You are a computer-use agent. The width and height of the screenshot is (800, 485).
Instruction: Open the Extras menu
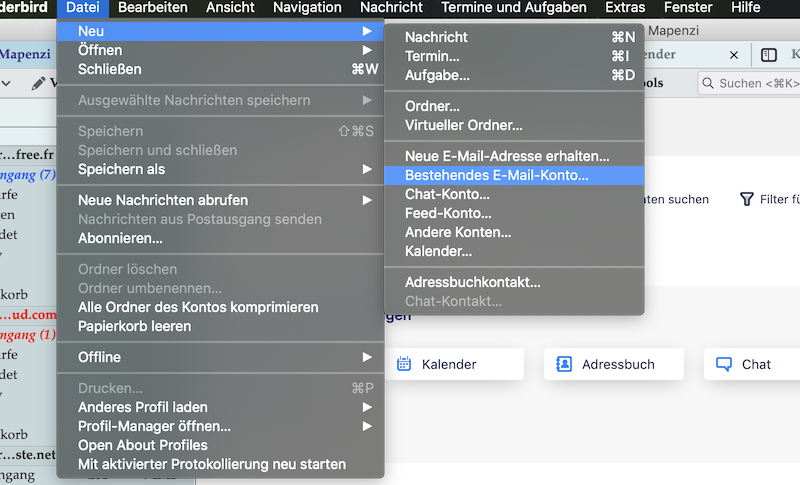(x=625, y=8)
